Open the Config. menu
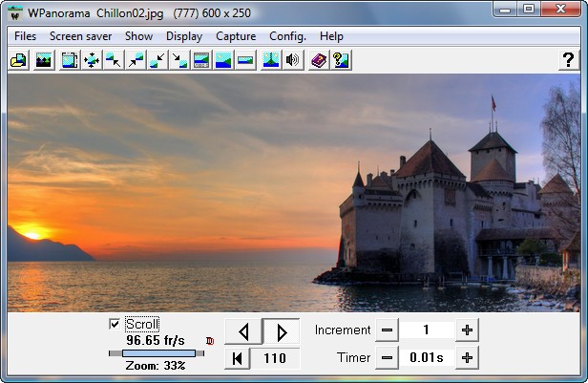 [287, 36]
